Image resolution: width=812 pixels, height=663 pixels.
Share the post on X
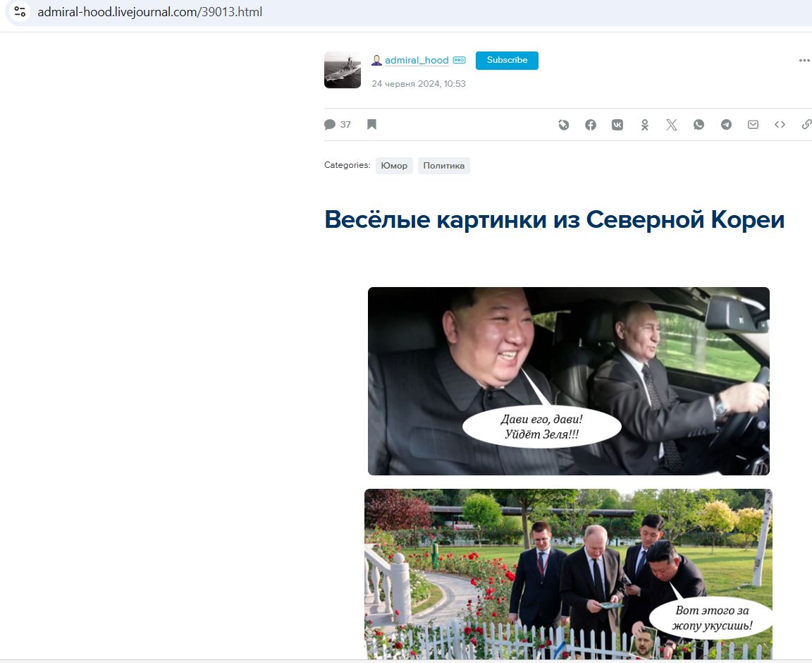672,125
